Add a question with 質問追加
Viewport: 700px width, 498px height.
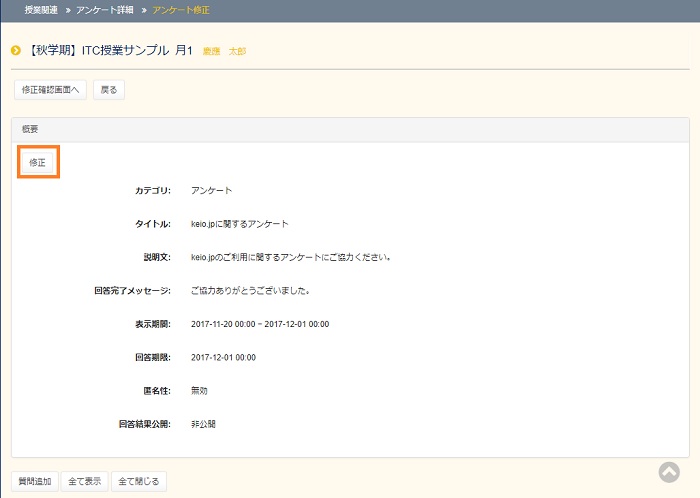point(35,481)
